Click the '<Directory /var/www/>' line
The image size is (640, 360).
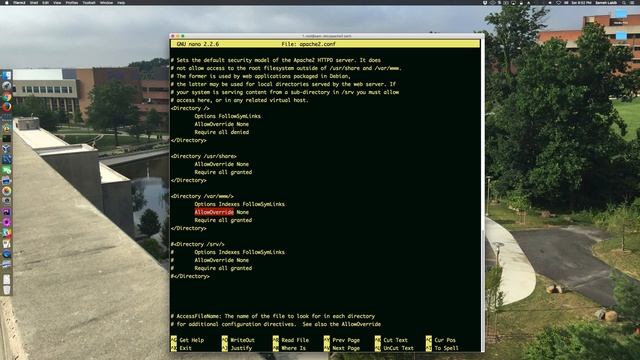202,196
